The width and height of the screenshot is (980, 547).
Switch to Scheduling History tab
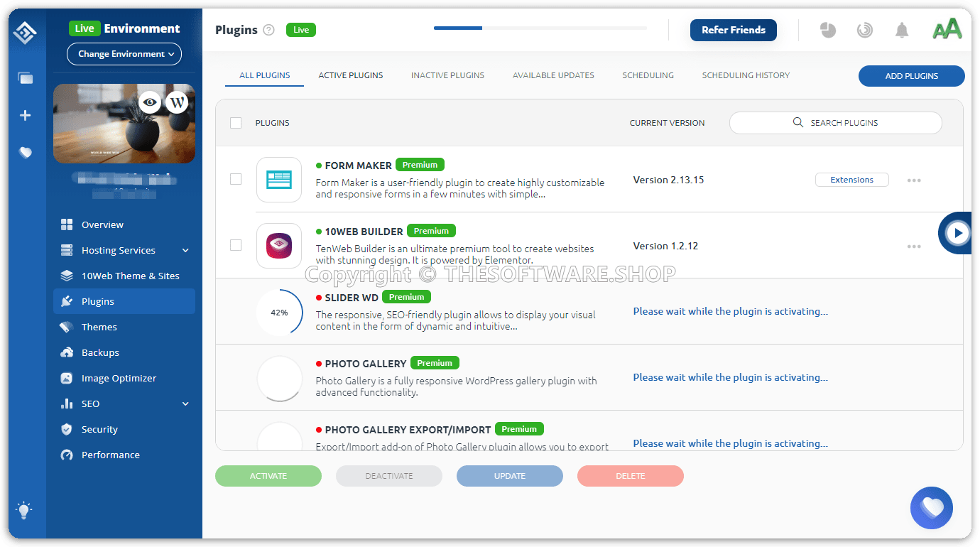click(746, 75)
